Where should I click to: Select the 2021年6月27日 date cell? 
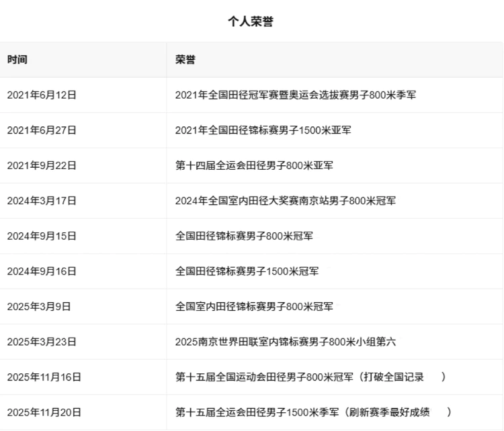(42, 130)
